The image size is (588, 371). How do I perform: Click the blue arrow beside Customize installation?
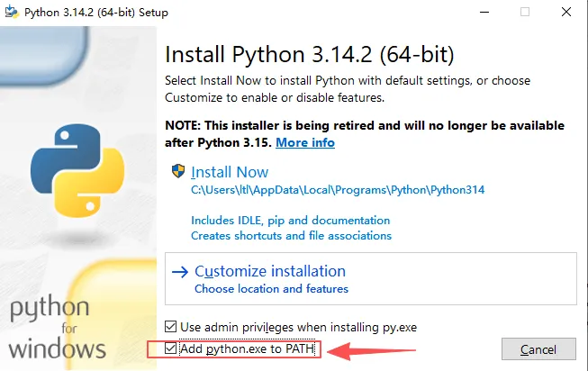(x=180, y=272)
